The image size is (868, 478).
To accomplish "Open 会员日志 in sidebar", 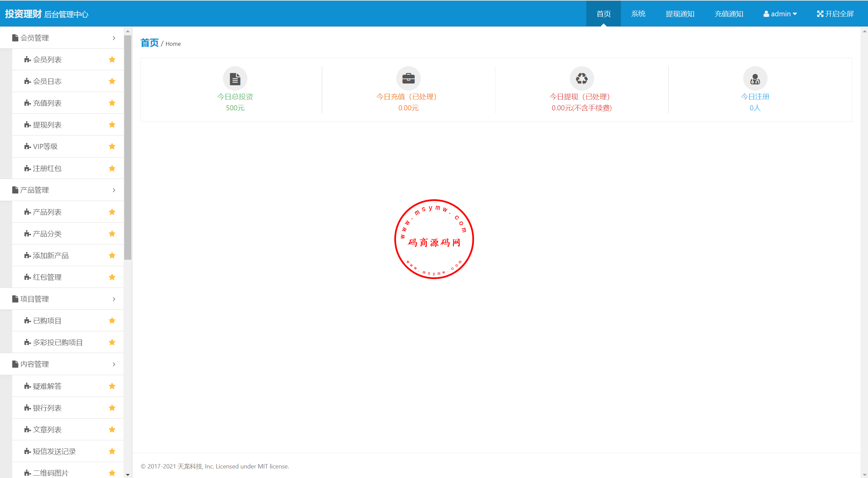I will [68, 81].
